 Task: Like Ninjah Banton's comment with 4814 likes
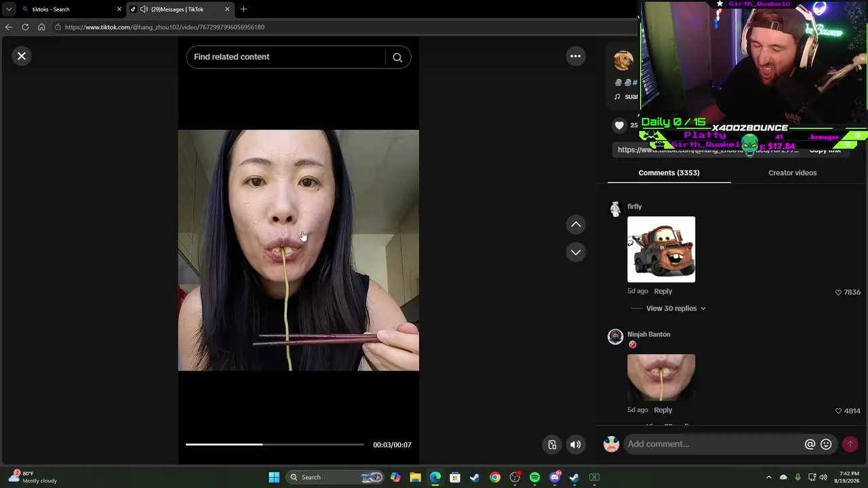coord(838,411)
